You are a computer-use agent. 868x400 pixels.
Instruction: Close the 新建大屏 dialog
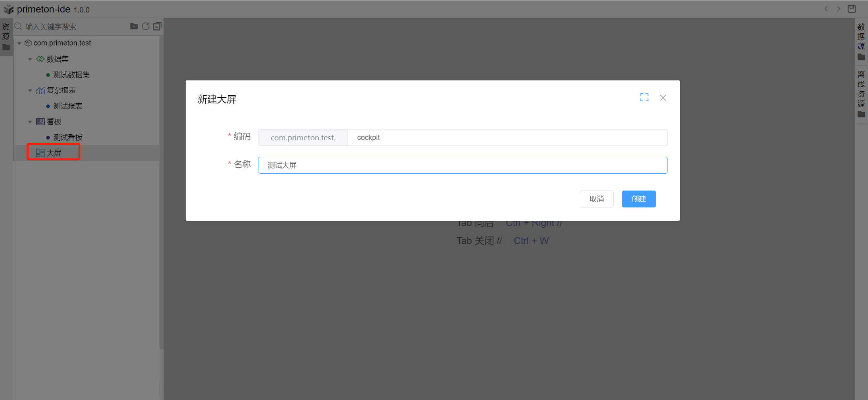click(x=663, y=98)
